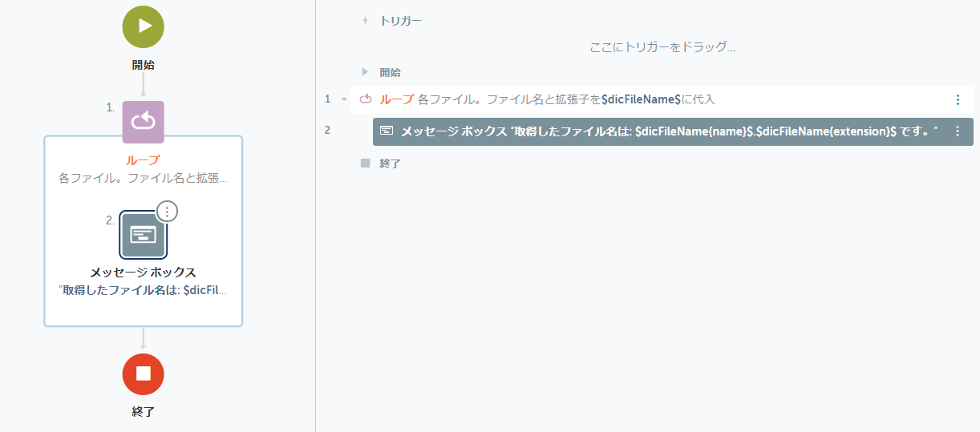Click the $dicFileName$ variable in loop row
This screenshot has width=980, height=432.
(641, 99)
